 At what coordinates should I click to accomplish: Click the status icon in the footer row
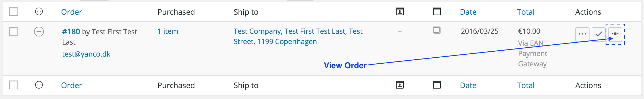[x=39, y=85]
